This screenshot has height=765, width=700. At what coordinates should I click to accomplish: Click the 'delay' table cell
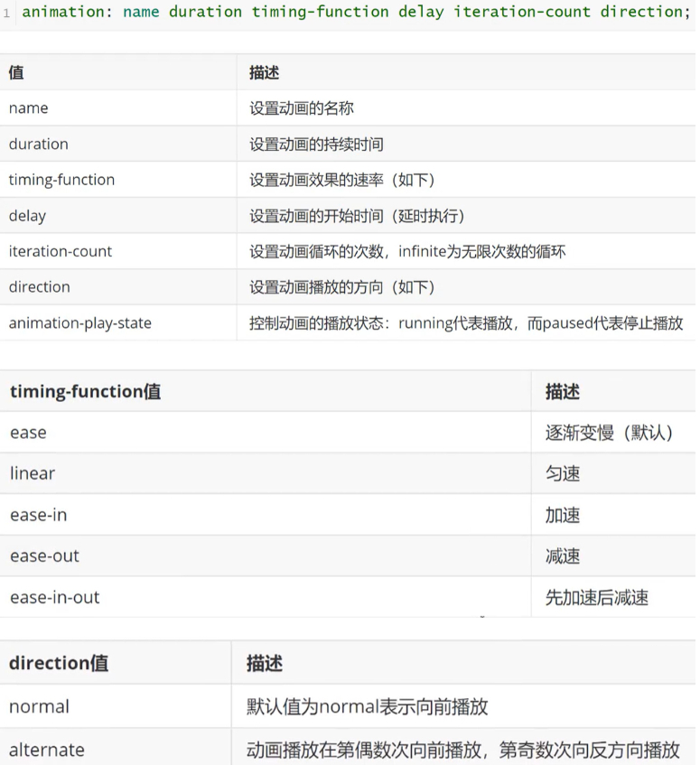27,216
